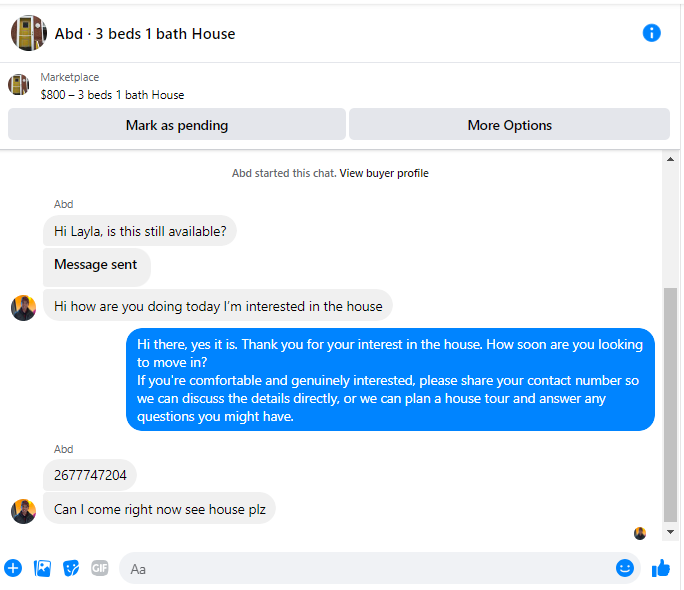Attach a photo using the image icon
The image size is (684, 590).
[x=42, y=568]
